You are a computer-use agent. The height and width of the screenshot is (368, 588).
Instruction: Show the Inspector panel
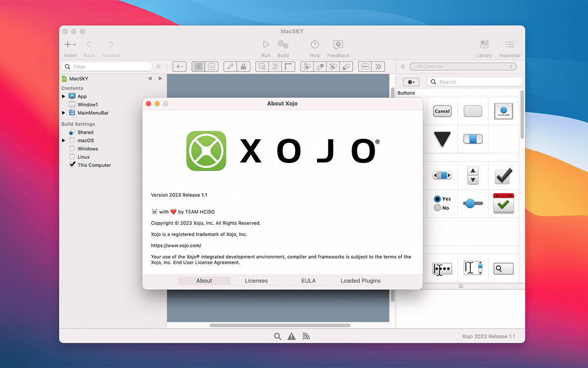pyautogui.click(x=510, y=45)
